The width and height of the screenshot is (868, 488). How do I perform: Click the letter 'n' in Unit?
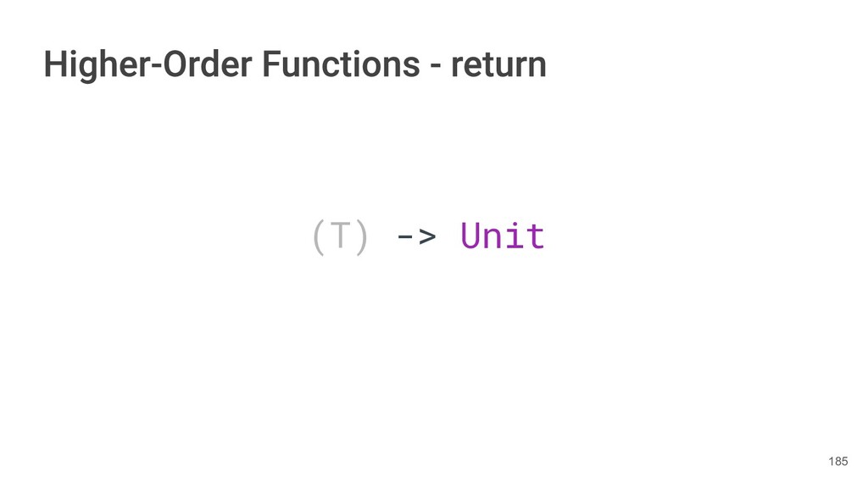[492, 239]
